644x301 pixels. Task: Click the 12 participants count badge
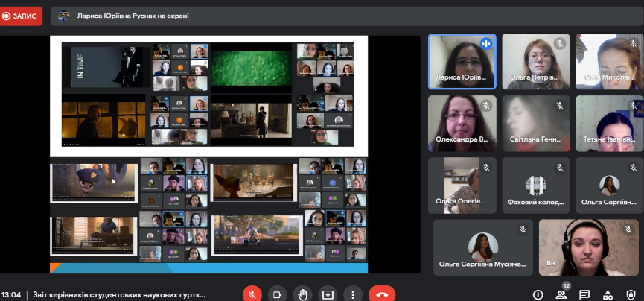[x=567, y=285]
